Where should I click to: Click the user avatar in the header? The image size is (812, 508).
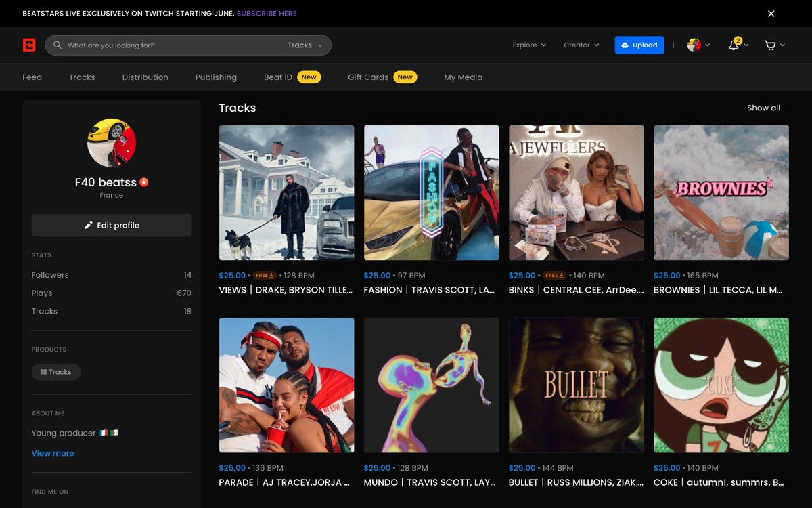coord(694,45)
